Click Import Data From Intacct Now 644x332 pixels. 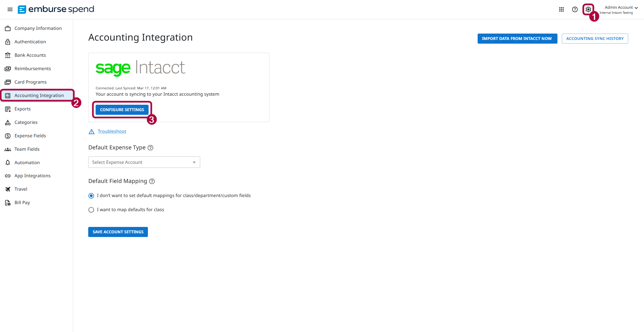pyautogui.click(x=517, y=39)
